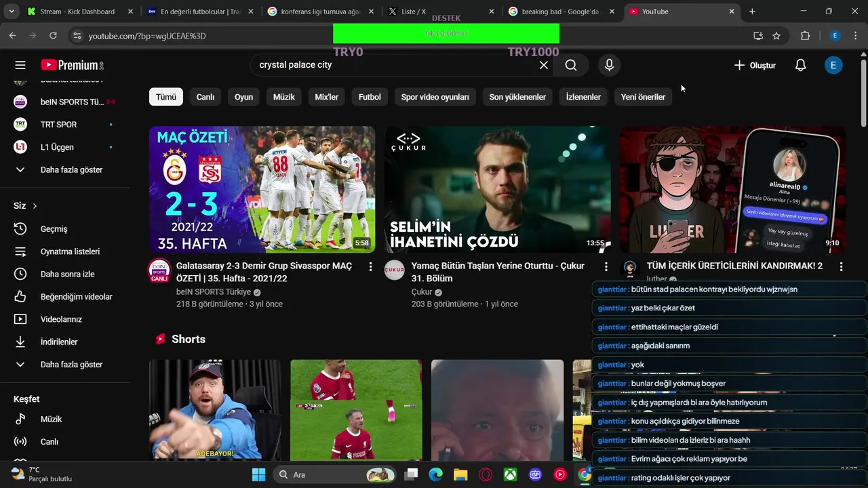868x488 pixels.
Task: Select Spor video oyunları chip
Action: point(435,97)
